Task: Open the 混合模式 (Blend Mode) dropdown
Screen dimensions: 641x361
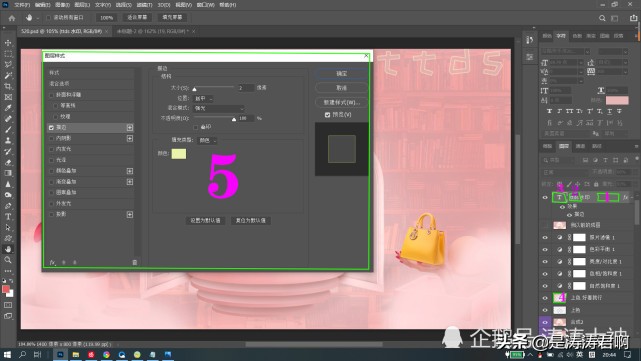Action: [x=219, y=108]
